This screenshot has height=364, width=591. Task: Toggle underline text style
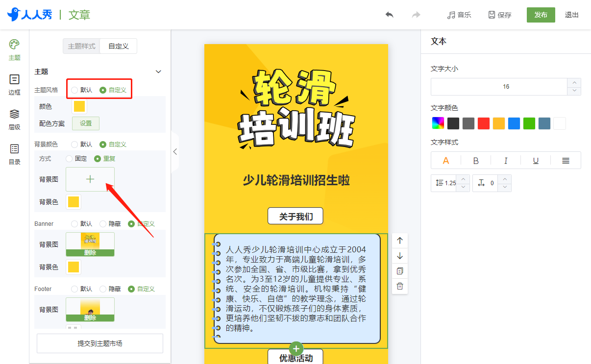[536, 160]
